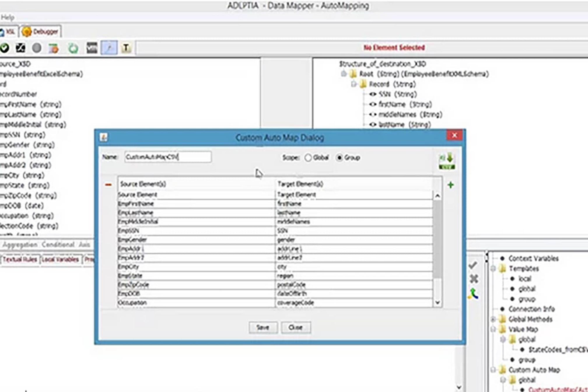Click the green circular refresh toolbar icon

[73, 48]
